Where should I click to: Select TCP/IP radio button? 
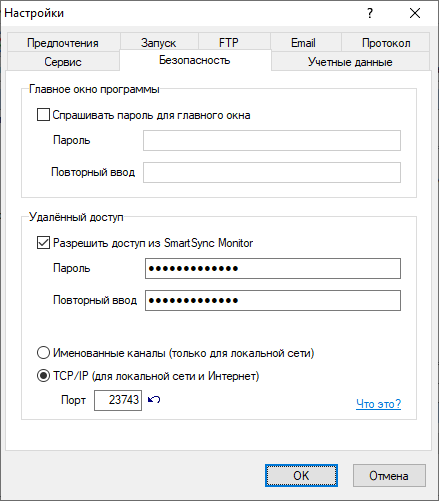[x=43, y=376]
